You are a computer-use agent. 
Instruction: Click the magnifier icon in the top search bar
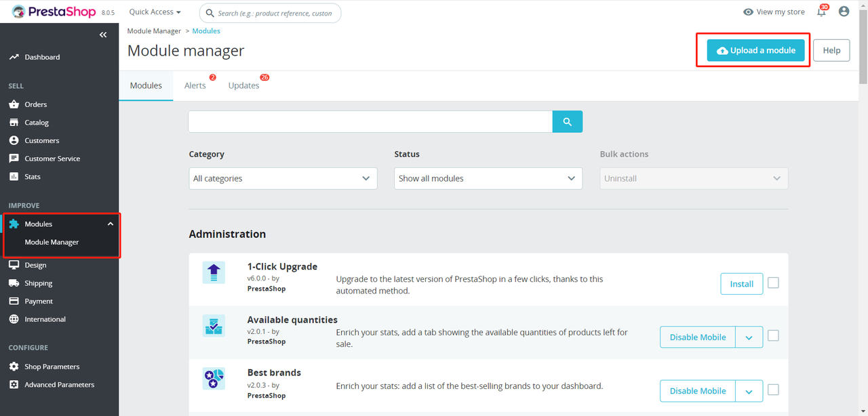(210, 13)
